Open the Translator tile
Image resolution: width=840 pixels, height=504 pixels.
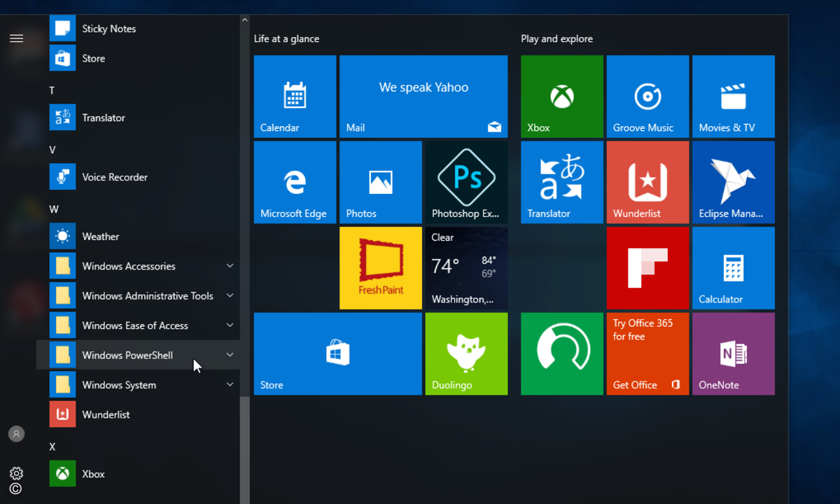coord(562,182)
